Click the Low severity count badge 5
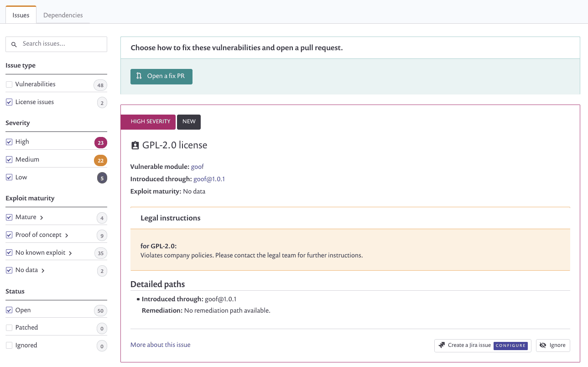Viewport: 588px width, 367px height. [x=102, y=178]
